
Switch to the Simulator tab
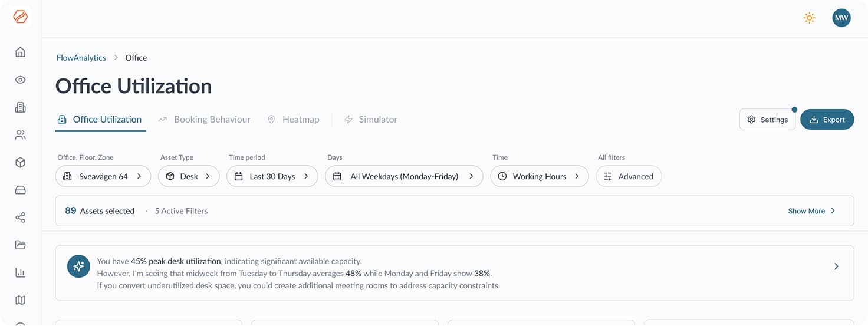click(371, 119)
